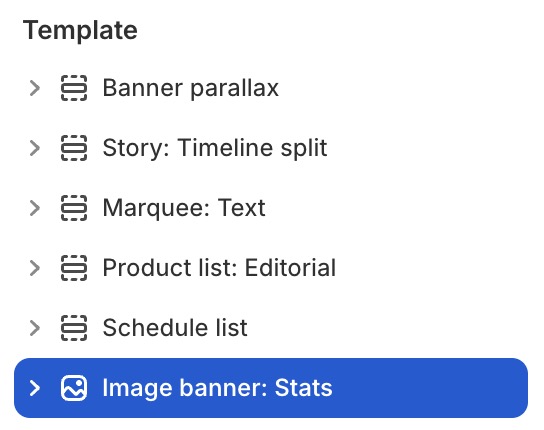
Task: Click empty area of highlighted Image banner row
Action: coord(430,388)
